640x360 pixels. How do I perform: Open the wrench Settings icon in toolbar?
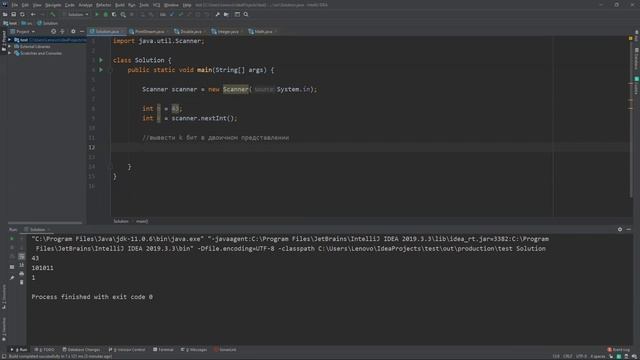(x=218, y=14)
